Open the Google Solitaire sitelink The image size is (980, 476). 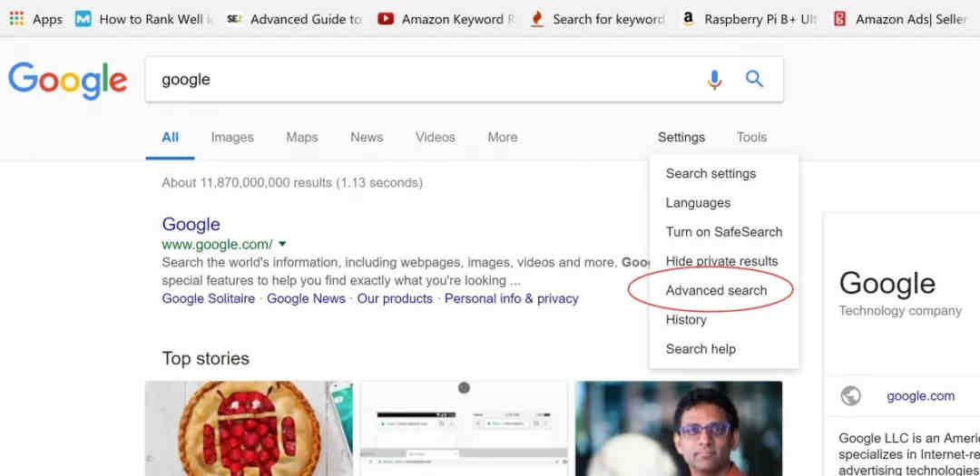(208, 298)
